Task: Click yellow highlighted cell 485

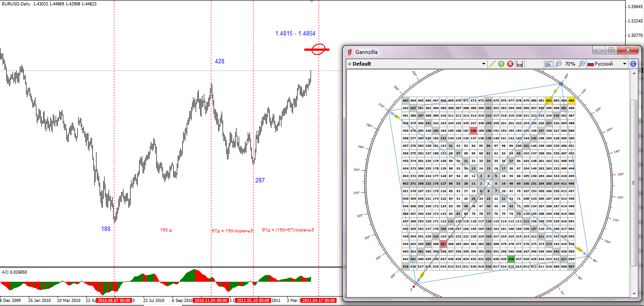Action: click(x=571, y=101)
